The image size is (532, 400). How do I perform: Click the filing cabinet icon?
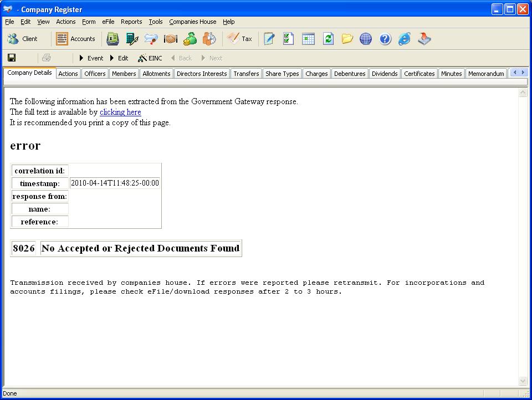pos(112,39)
